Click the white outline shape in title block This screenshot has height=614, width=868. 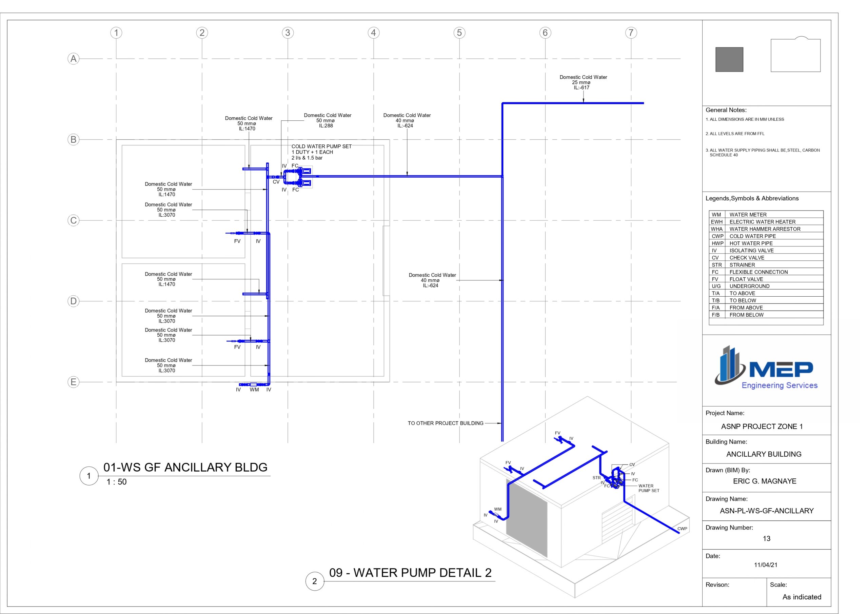pyautogui.click(x=795, y=55)
